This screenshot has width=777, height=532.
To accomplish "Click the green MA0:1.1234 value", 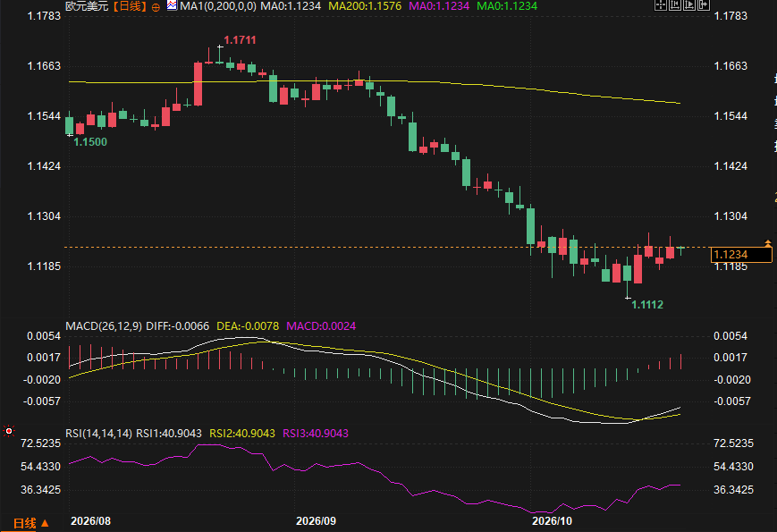I will (x=507, y=6).
